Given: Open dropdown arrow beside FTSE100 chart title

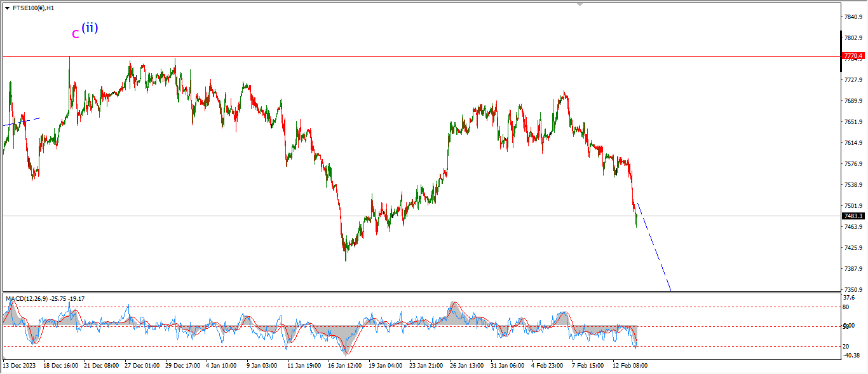Looking at the screenshot, I should (x=7, y=8).
